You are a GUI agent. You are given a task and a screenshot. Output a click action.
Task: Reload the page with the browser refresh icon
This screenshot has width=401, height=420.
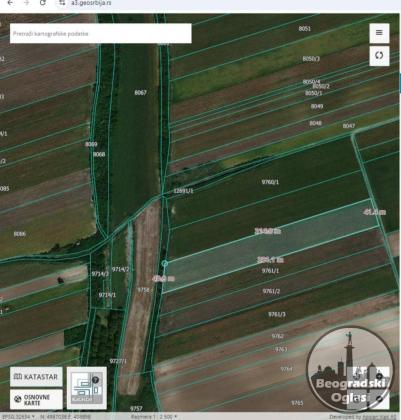[x=43, y=3]
